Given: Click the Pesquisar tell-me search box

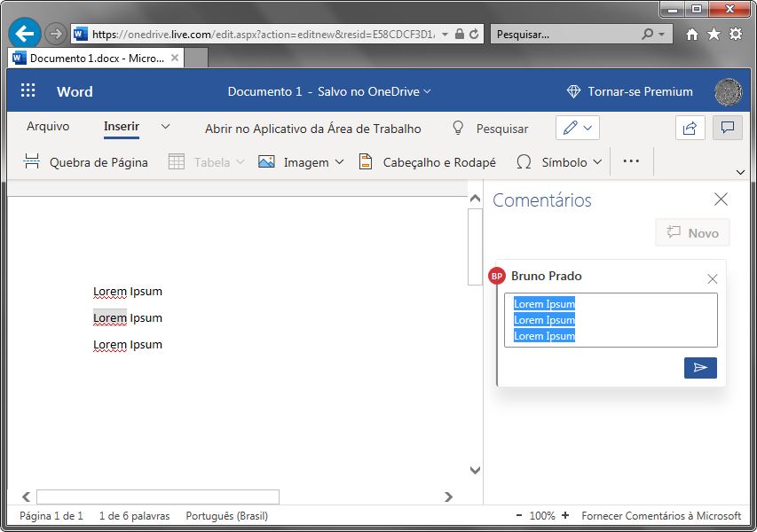Looking at the screenshot, I should click(502, 129).
